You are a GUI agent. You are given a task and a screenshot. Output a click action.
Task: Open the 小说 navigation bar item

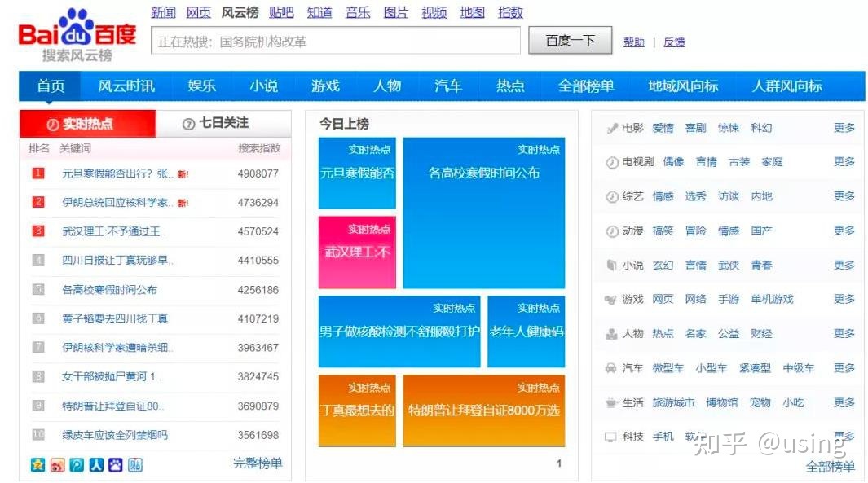pyautogui.click(x=263, y=86)
